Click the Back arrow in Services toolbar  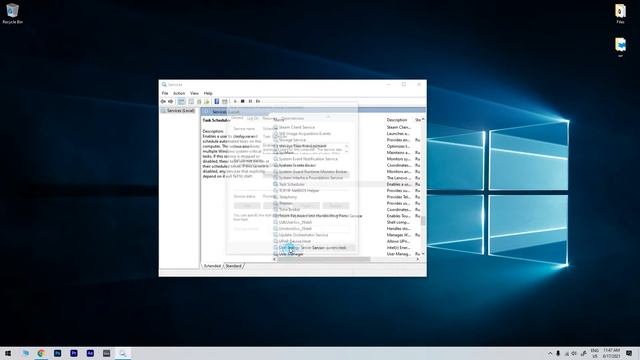pyautogui.click(x=163, y=101)
